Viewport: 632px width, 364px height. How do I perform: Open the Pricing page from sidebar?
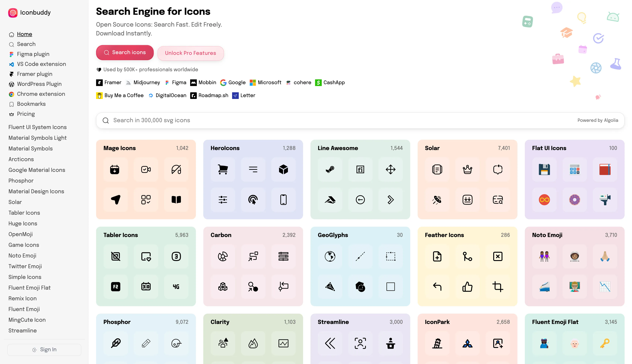(26, 114)
